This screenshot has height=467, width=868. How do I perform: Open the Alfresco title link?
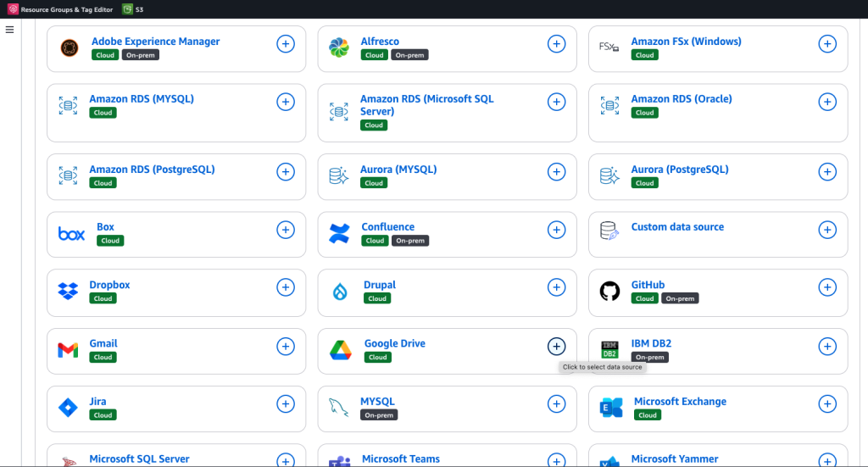click(x=380, y=41)
